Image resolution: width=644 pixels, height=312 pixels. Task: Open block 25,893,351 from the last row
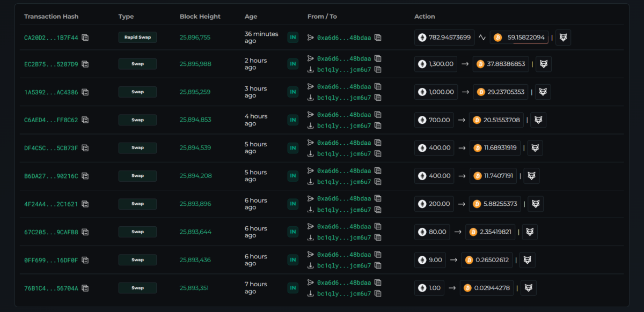click(194, 287)
